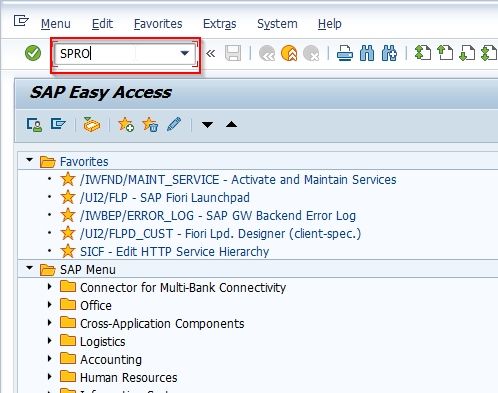The image size is (498, 393).
Task: Click Move Favorites Up arrow
Action: tap(231, 125)
